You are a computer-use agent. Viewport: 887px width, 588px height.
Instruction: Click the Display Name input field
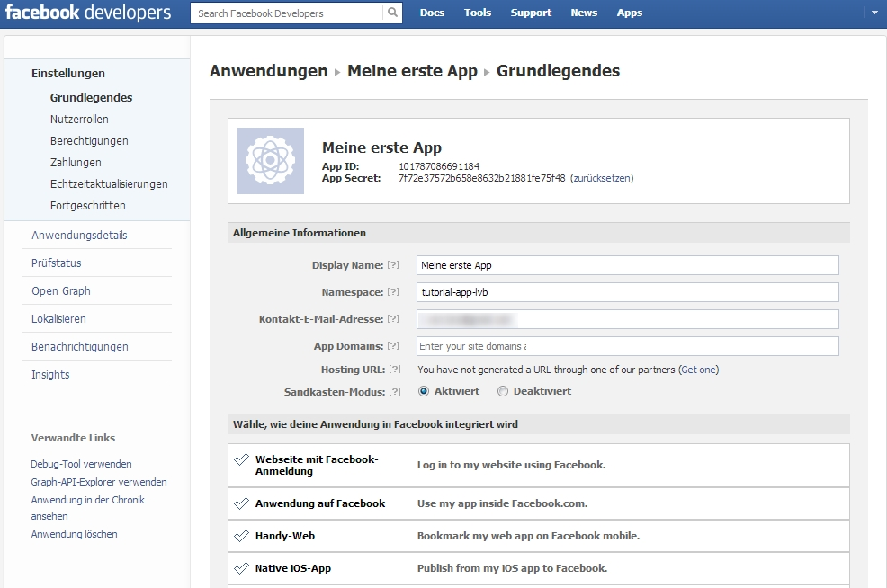coord(627,265)
